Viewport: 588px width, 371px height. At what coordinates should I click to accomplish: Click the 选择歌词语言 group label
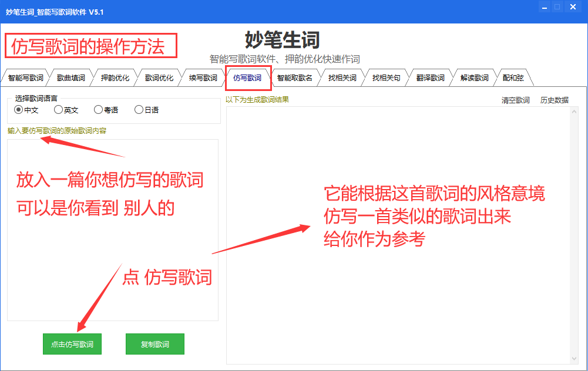tap(36, 99)
